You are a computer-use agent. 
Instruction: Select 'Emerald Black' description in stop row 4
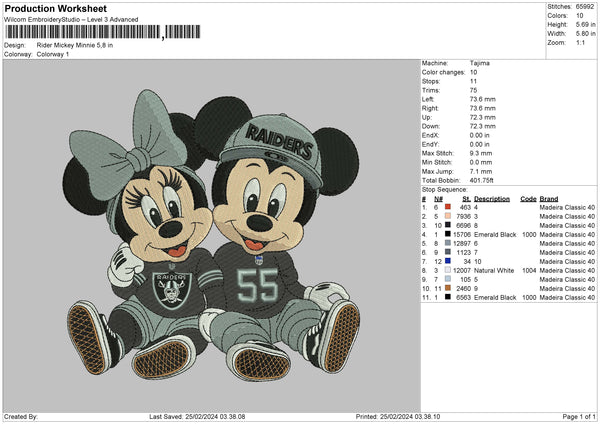pyautogui.click(x=495, y=234)
